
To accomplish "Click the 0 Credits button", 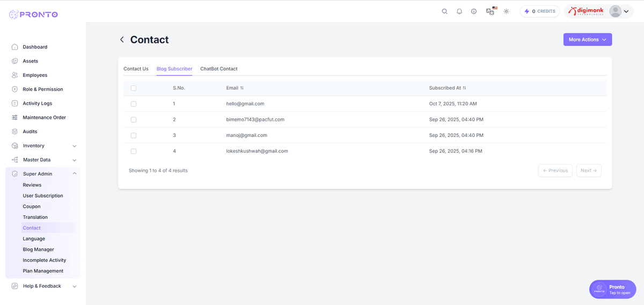I will tap(539, 11).
